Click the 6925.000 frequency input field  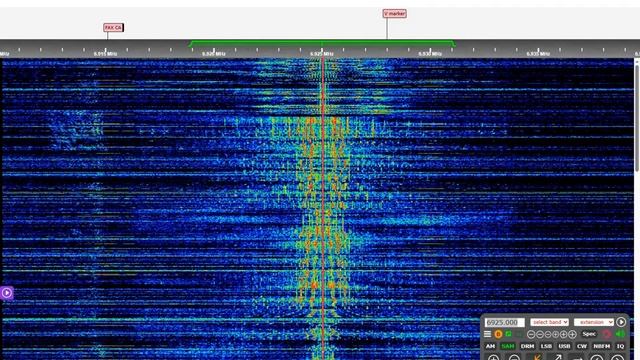click(x=504, y=322)
